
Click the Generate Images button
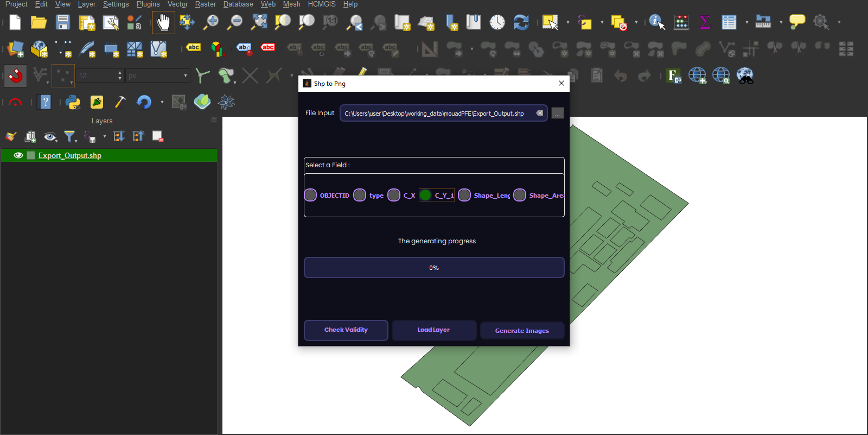point(522,330)
